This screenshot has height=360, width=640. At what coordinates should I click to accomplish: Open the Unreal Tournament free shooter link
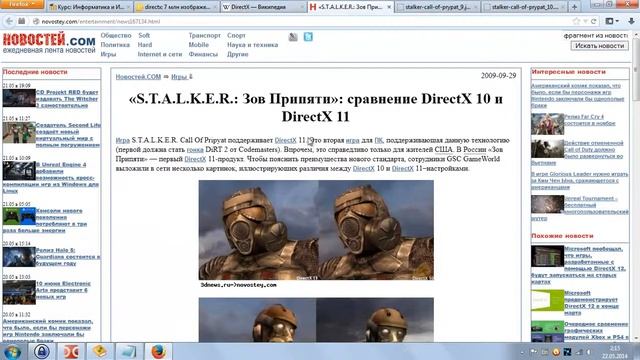(x=580, y=208)
